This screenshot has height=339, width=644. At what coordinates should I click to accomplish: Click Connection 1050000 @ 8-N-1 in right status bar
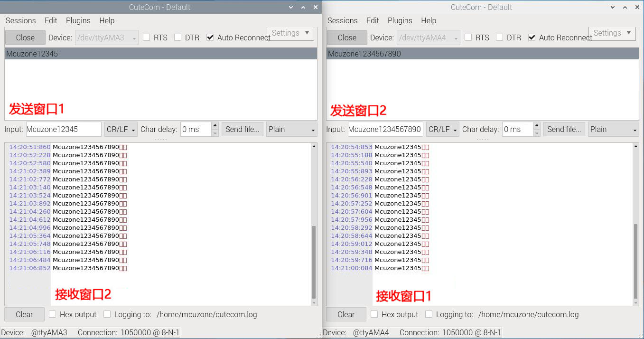(x=450, y=332)
